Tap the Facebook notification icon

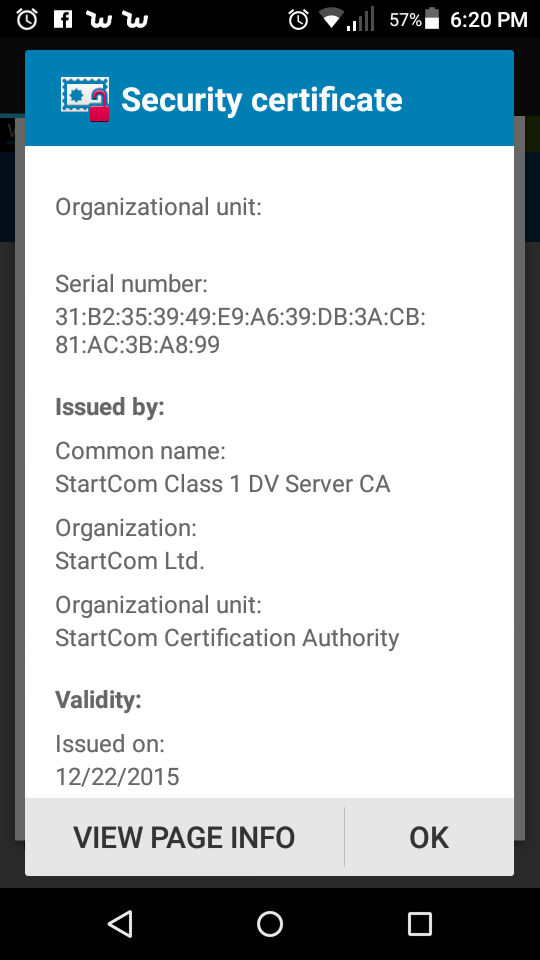pyautogui.click(x=63, y=20)
